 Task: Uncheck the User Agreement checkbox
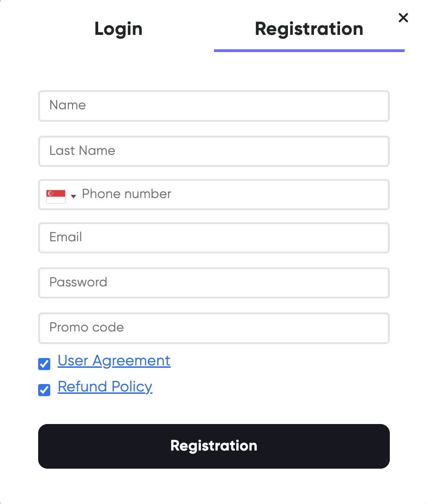click(44, 364)
